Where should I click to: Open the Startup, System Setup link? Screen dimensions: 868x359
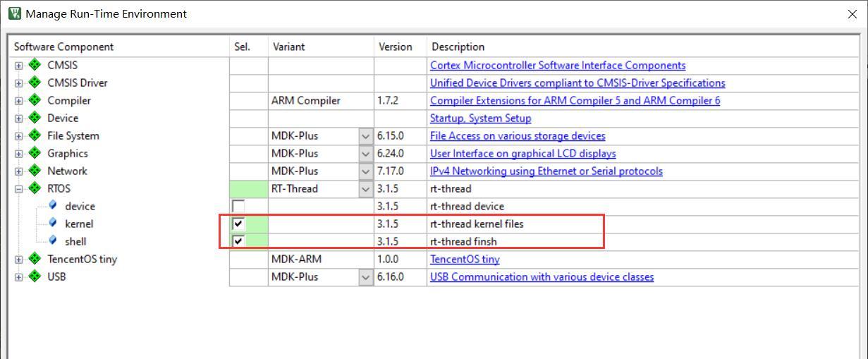[480, 118]
